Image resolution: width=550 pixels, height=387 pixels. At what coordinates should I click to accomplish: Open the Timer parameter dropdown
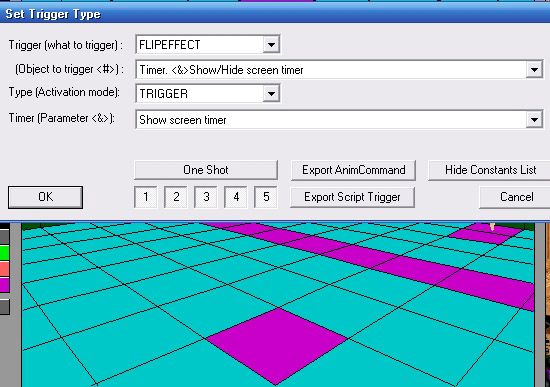pos(534,120)
